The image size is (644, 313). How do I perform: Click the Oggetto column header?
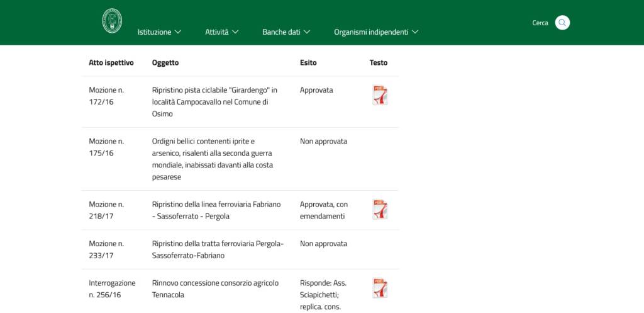(x=165, y=62)
